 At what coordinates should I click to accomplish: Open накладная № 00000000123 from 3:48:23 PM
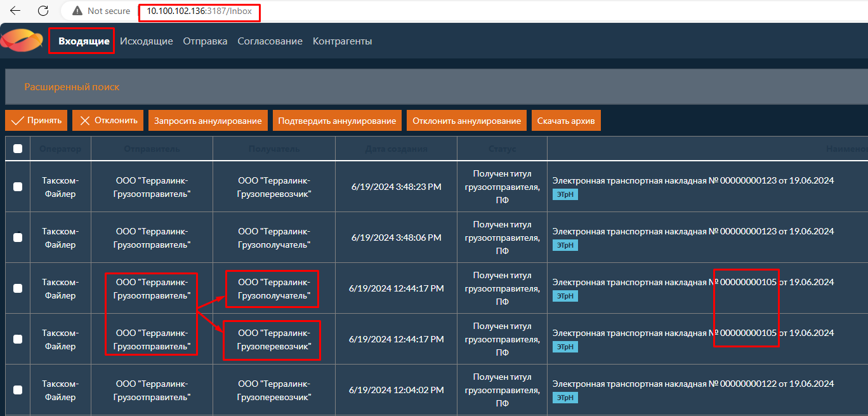coord(693,180)
